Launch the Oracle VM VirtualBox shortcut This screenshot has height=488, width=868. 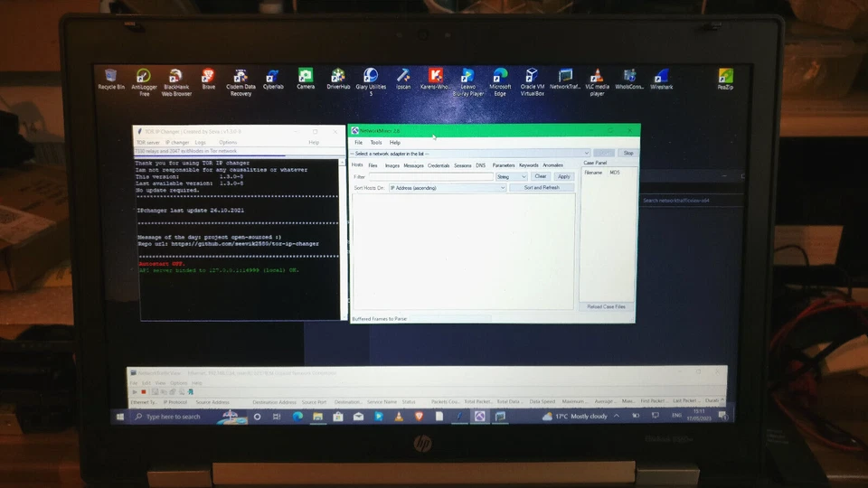(x=532, y=82)
